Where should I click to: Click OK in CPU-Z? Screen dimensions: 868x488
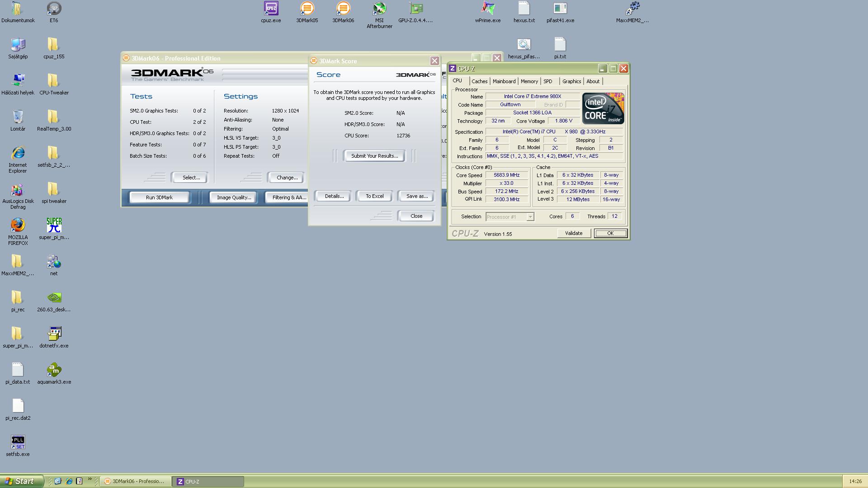point(610,233)
